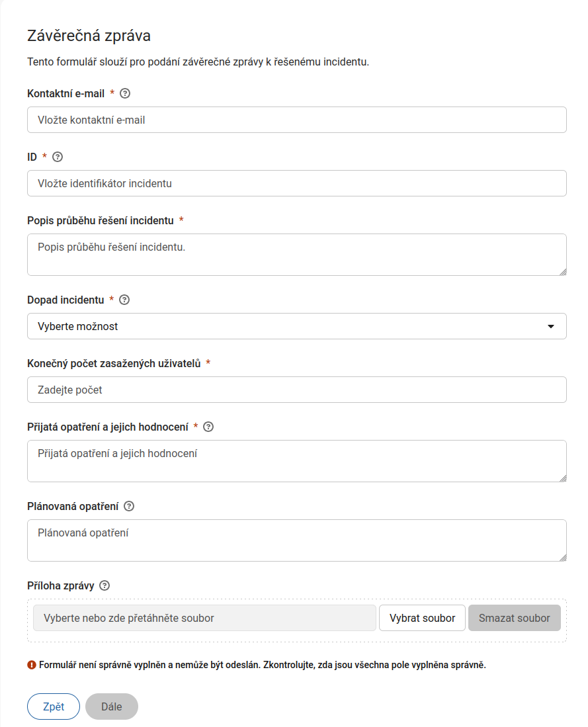Click the Přijatá opatření textarea
588x727 pixels.
[297, 461]
